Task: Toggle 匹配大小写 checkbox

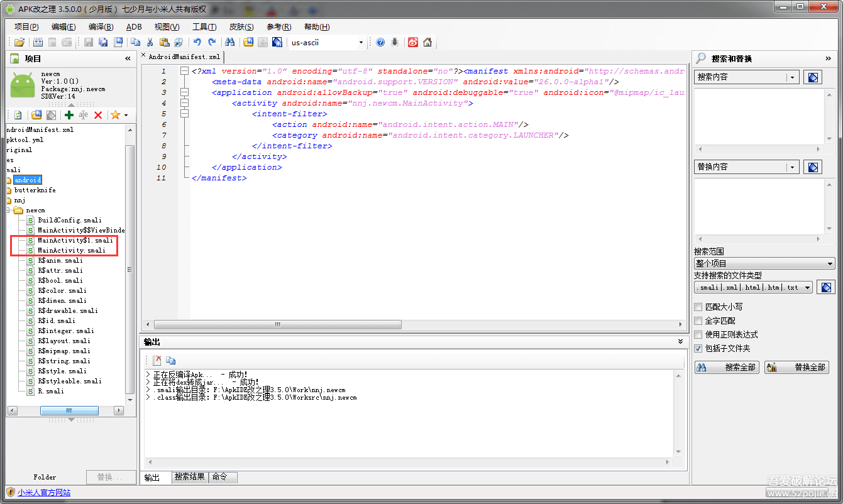Action: [698, 307]
